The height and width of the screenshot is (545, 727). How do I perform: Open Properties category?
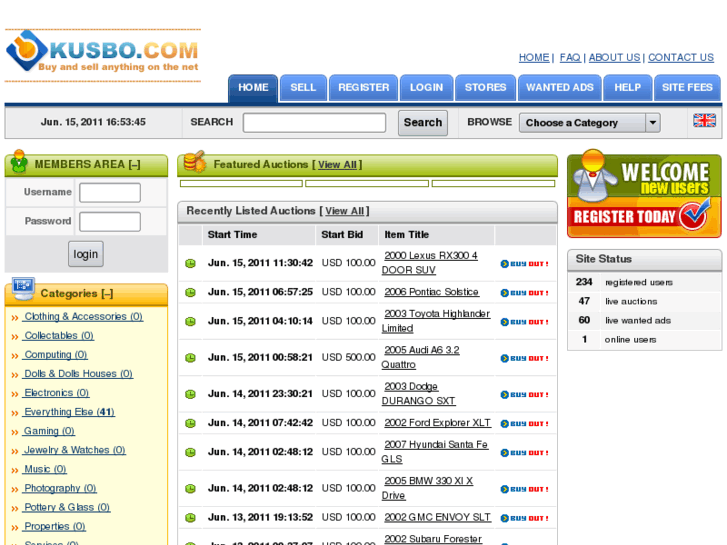55,526
